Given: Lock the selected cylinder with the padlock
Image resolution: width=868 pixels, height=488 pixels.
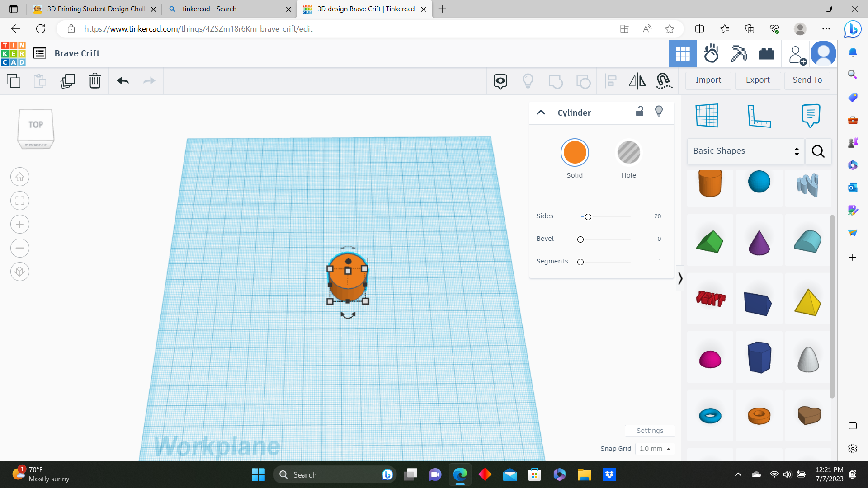Looking at the screenshot, I should click(x=639, y=111).
